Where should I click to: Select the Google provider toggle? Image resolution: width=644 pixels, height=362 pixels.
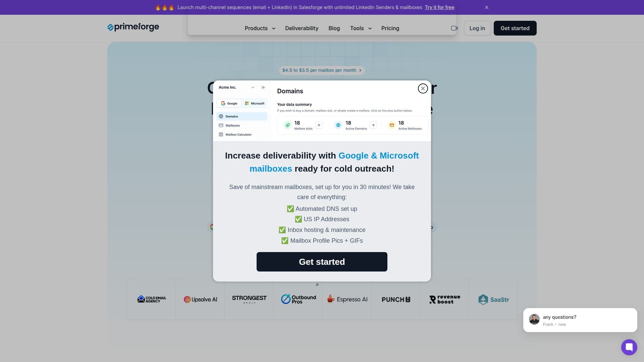tap(229, 104)
